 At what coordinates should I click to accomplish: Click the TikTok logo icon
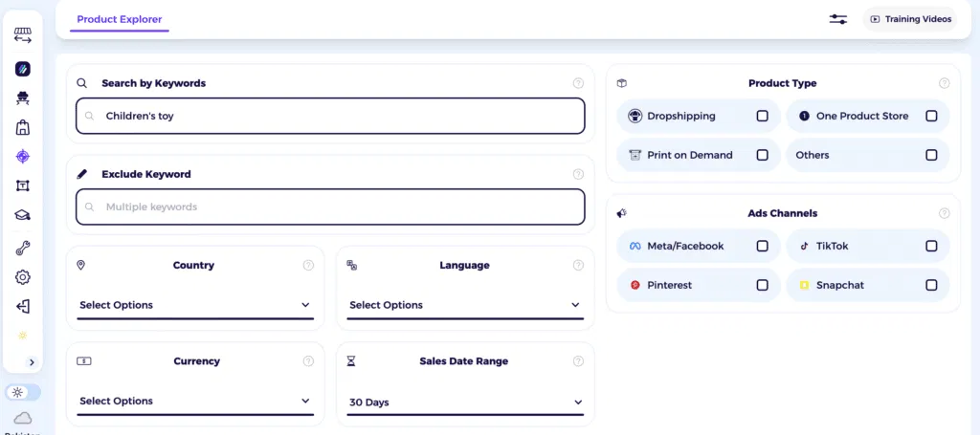(804, 247)
